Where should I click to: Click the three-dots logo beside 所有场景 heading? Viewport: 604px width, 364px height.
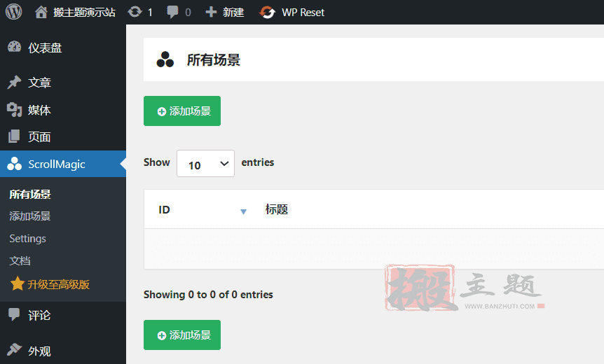pyautogui.click(x=165, y=59)
